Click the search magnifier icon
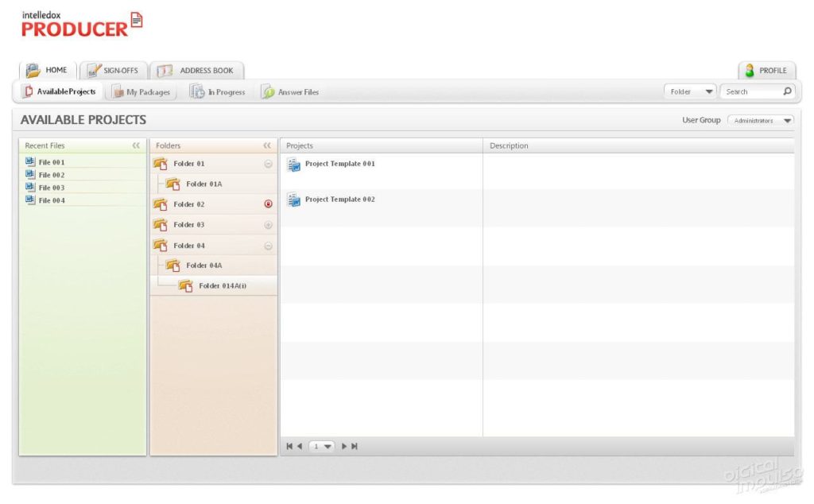This screenshot has width=814, height=504. pyautogui.click(x=787, y=91)
